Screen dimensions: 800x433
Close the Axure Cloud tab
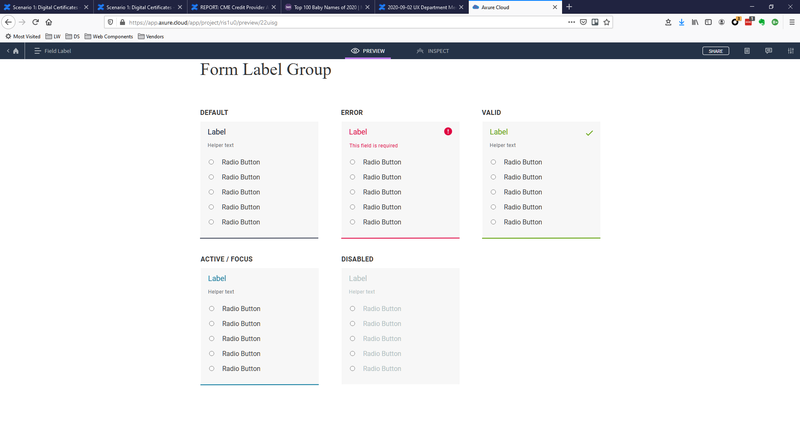click(x=555, y=7)
